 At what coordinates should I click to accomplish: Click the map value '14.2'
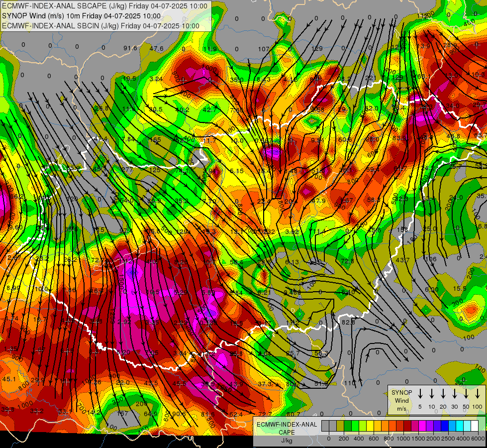click(x=94, y=412)
